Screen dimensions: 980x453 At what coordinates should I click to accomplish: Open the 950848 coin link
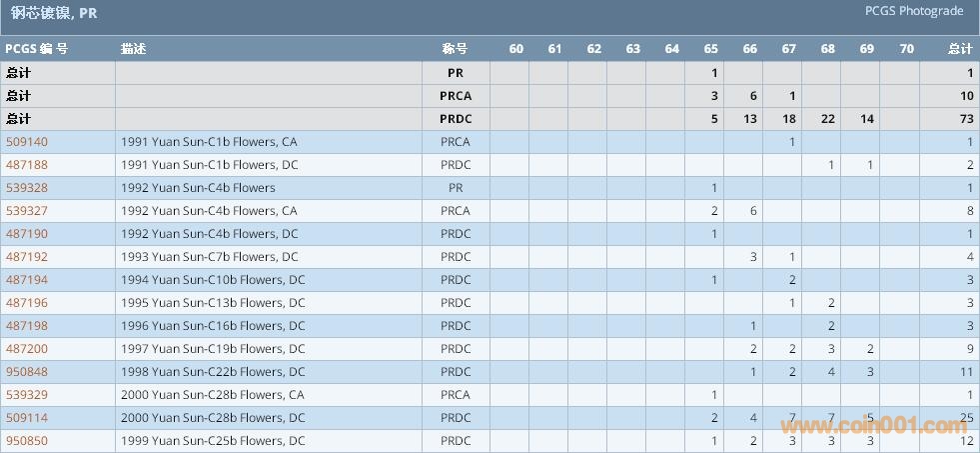click(27, 372)
